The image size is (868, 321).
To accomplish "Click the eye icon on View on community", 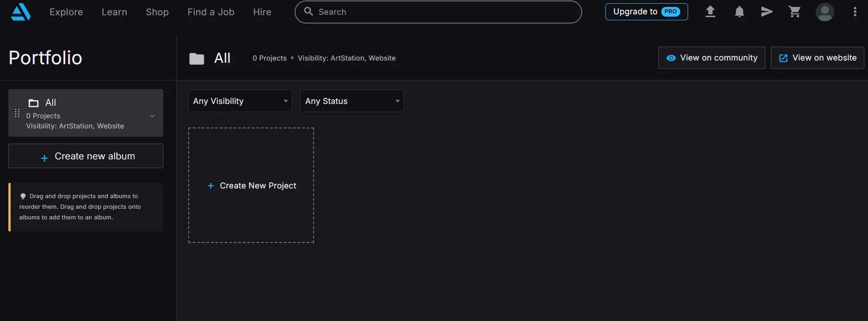I will [671, 58].
